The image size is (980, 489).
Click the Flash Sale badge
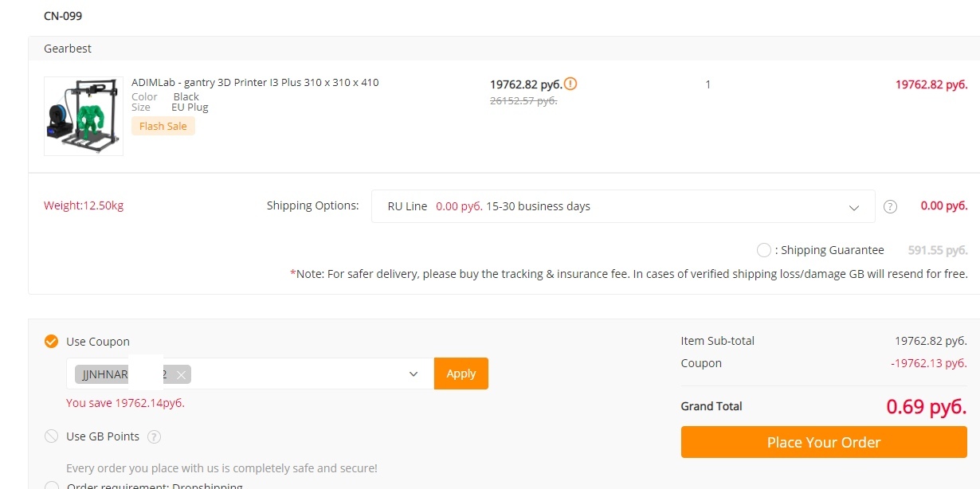(163, 126)
